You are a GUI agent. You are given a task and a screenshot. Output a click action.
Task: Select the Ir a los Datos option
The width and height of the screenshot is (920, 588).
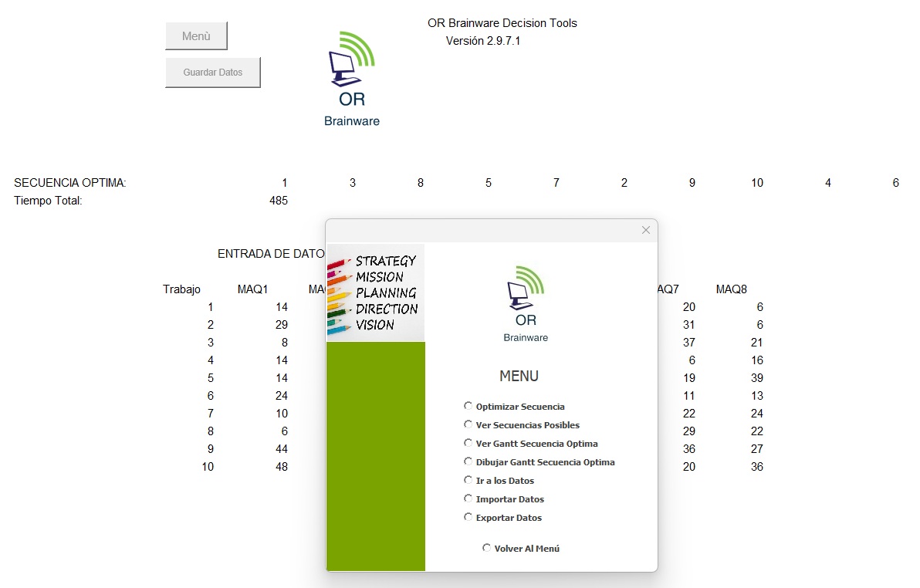pyautogui.click(x=468, y=480)
